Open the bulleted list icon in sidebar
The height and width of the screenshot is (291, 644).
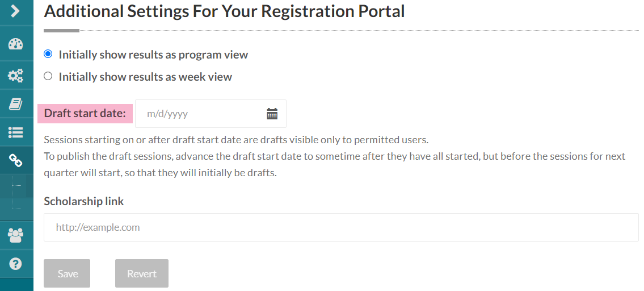pyautogui.click(x=16, y=132)
